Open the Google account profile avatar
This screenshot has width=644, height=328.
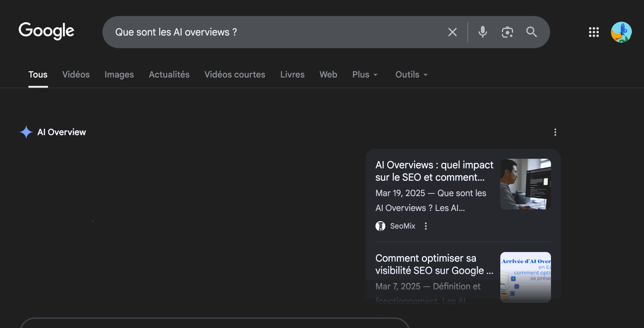pyautogui.click(x=621, y=32)
